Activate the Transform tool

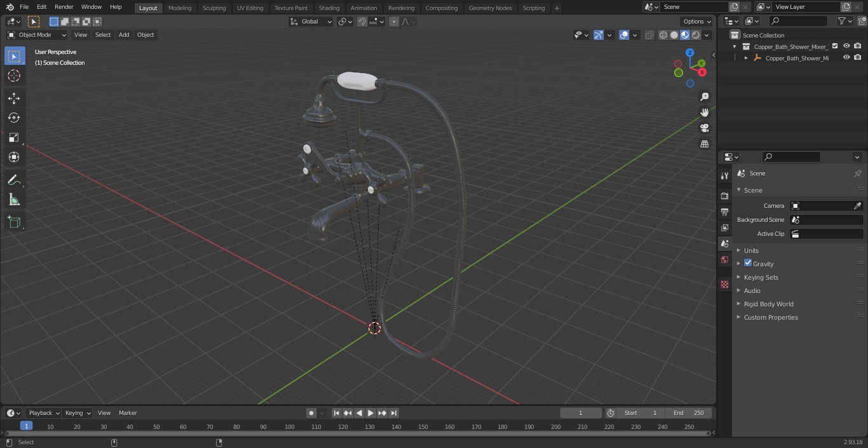[14, 157]
